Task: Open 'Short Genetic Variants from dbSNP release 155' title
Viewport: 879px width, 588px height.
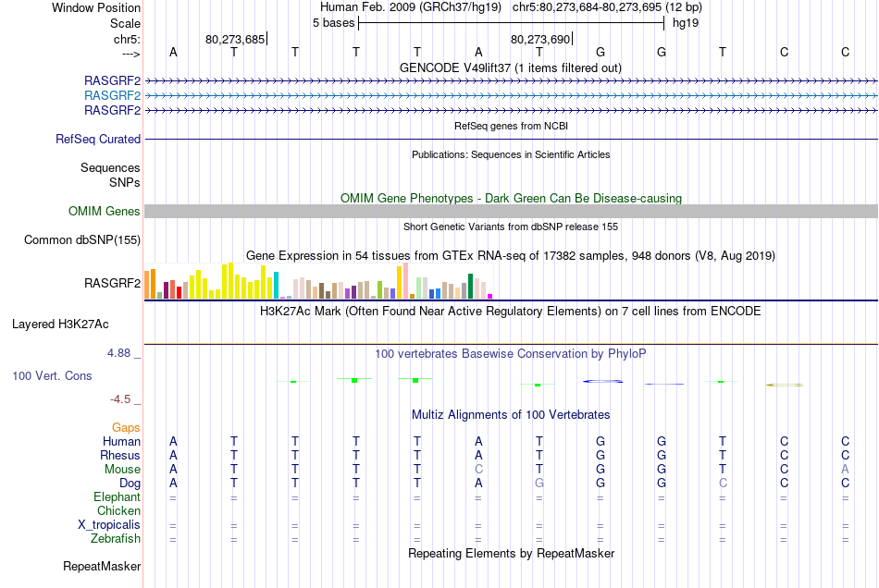Action: [x=511, y=227]
